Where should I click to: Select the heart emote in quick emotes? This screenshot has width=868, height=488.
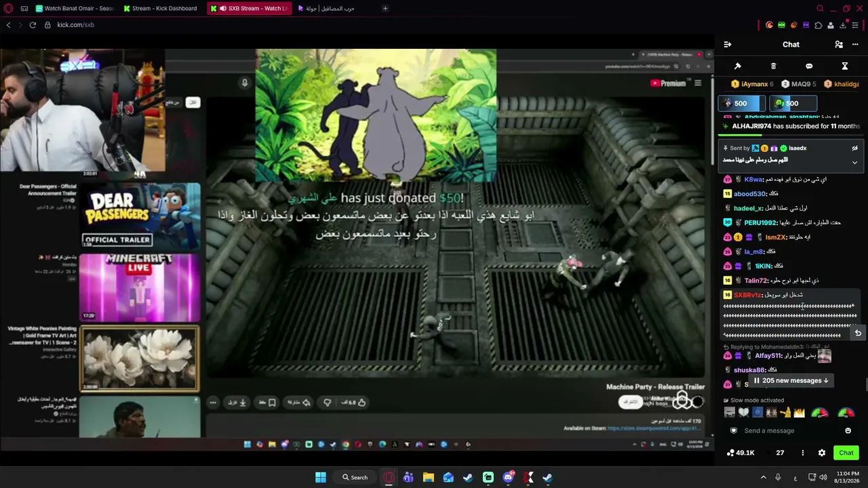point(743,413)
